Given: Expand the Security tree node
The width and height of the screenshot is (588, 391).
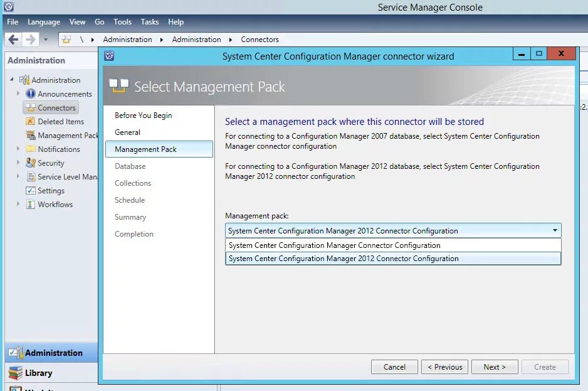Looking at the screenshot, I should tap(18, 163).
